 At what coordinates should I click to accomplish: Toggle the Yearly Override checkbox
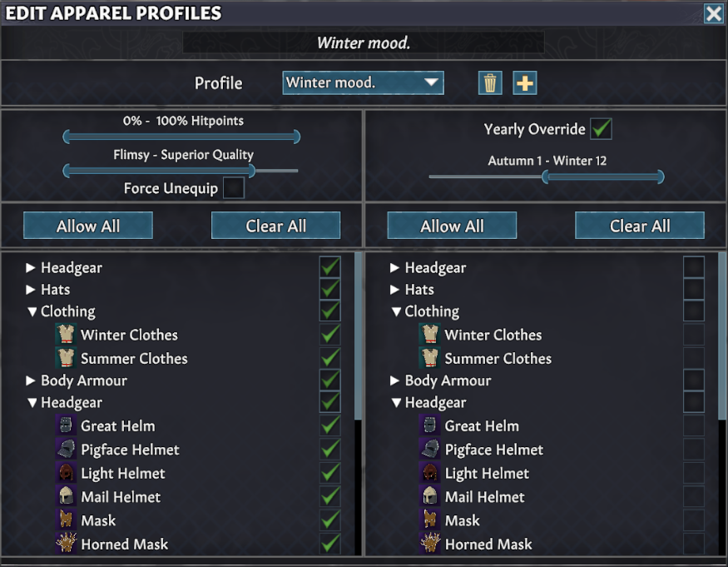(601, 129)
